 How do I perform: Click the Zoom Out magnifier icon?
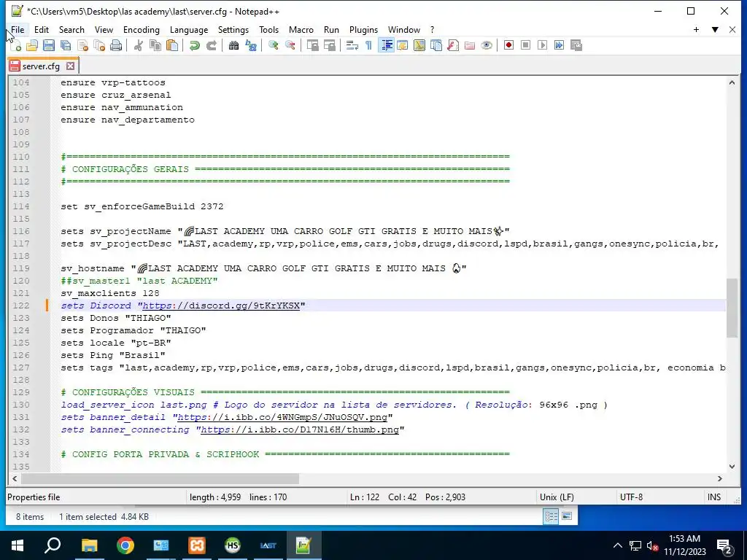click(x=290, y=45)
